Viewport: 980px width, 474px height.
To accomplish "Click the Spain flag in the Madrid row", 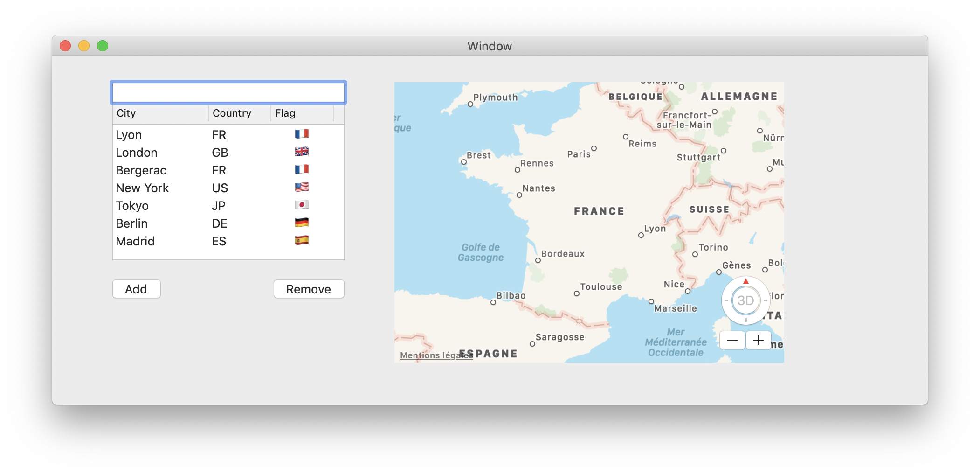I will click(302, 240).
